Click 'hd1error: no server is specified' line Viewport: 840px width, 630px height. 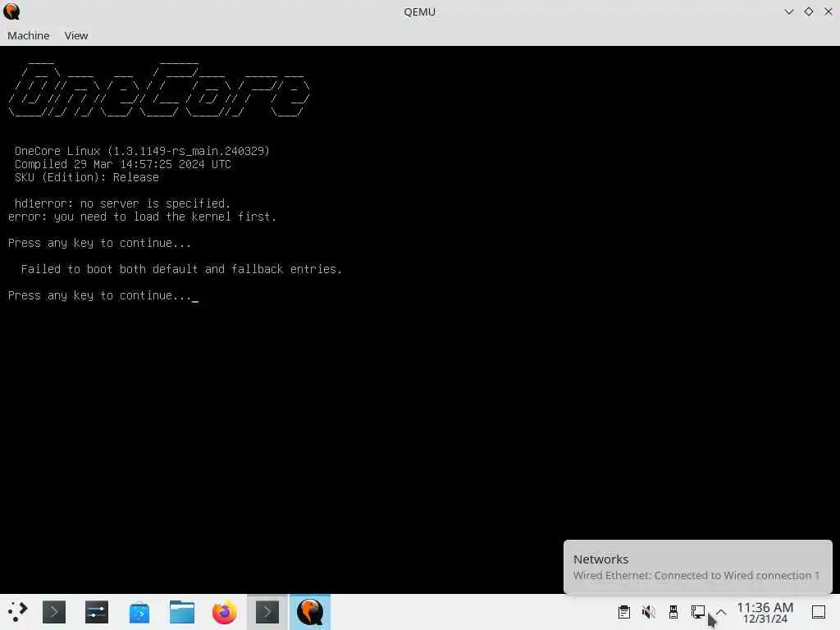(122, 203)
